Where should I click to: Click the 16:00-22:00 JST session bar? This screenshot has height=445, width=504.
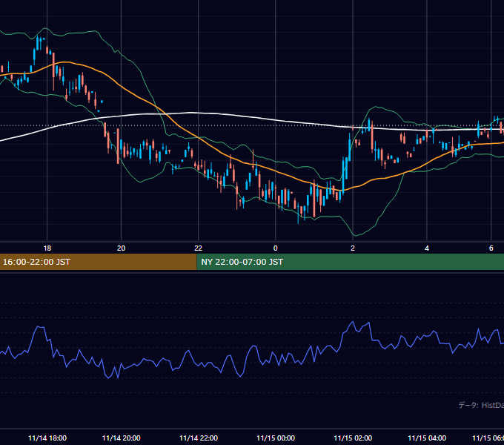[x=98, y=262]
